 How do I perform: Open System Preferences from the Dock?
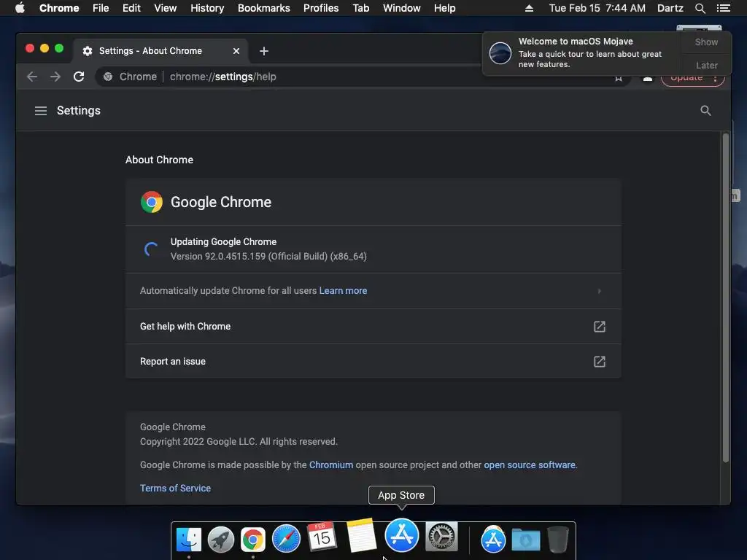coord(441,537)
